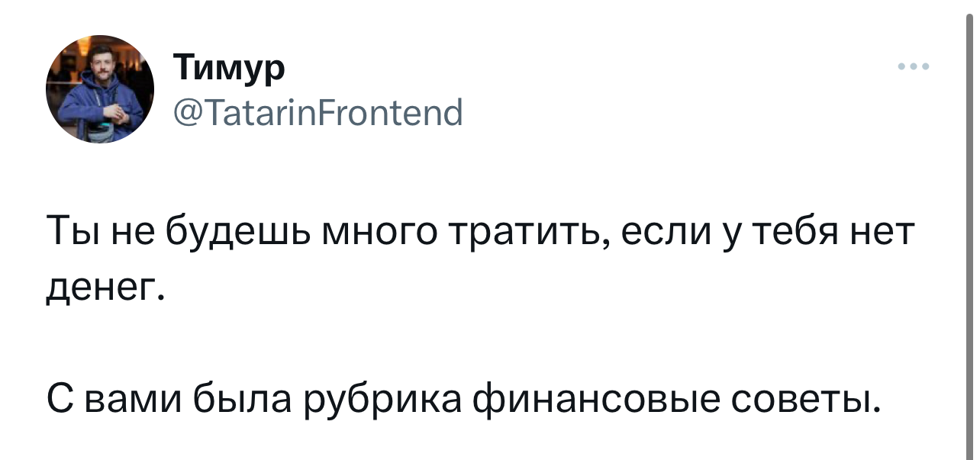Open Тимур's round profile picture
This screenshot has width=980, height=460.
point(100,89)
